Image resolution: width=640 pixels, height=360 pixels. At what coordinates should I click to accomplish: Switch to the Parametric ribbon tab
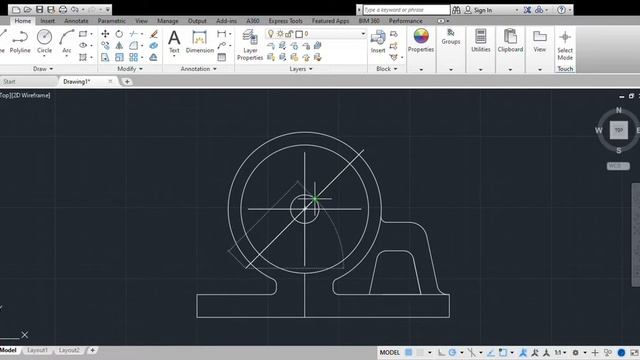click(x=111, y=21)
